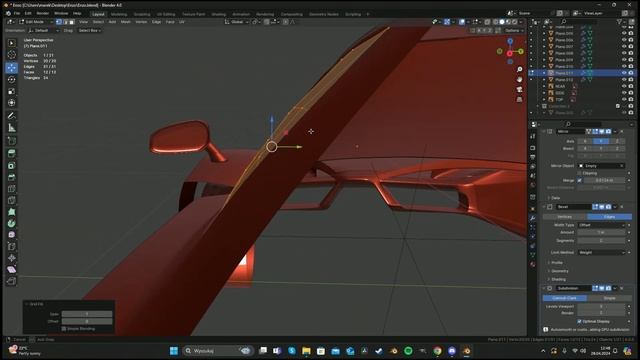Open the Mesh menu in viewport header

tap(125, 22)
